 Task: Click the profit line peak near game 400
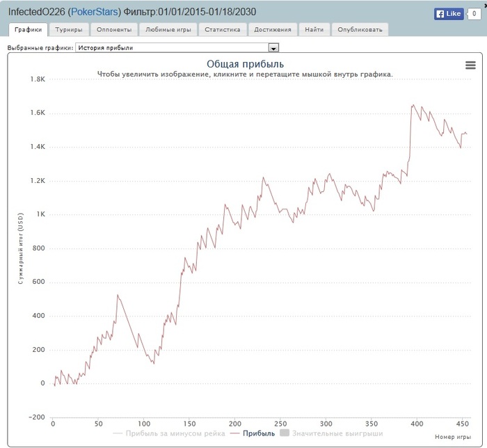point(413,105)
